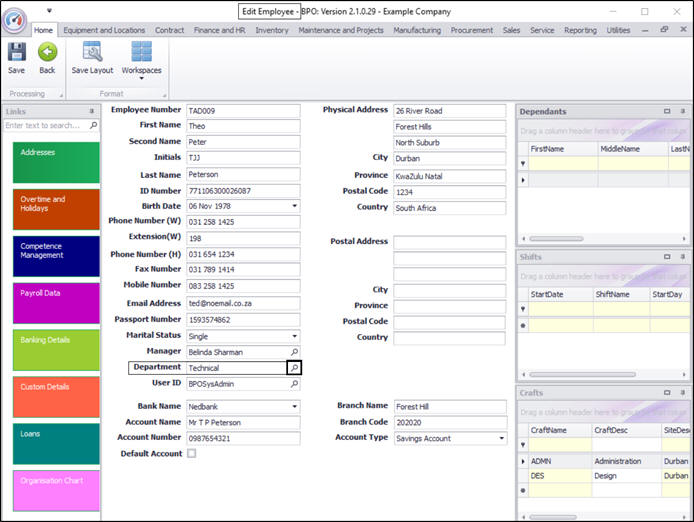694x522 pixels.
Task: Click the Department lookup magnifier icon
Action: [x=294, y=368]
